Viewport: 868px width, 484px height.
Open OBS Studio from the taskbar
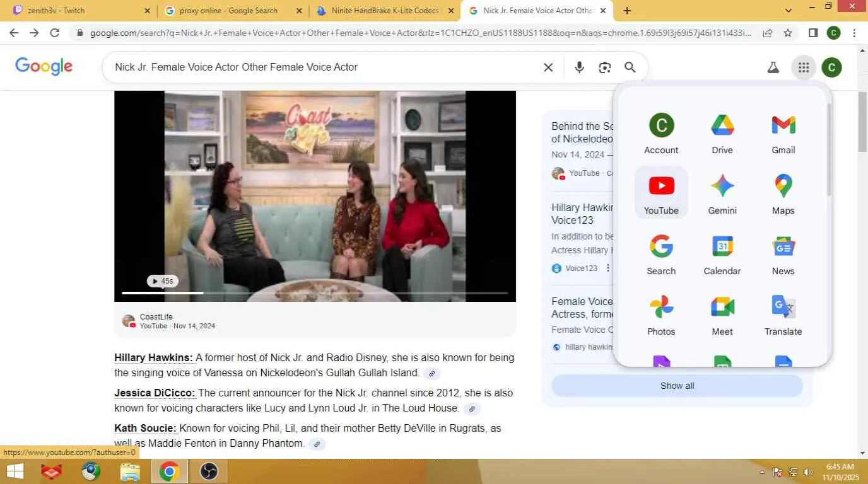point(208,471)
